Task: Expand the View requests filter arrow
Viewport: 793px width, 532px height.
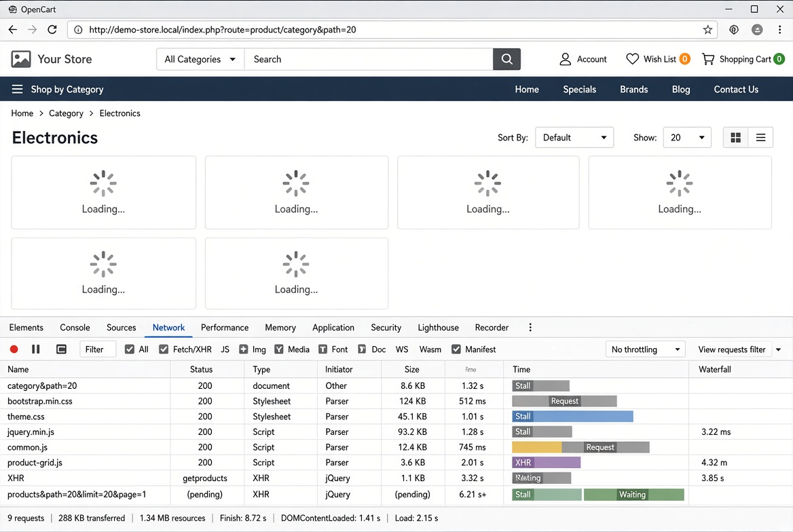Action: (x=778, y=349)
